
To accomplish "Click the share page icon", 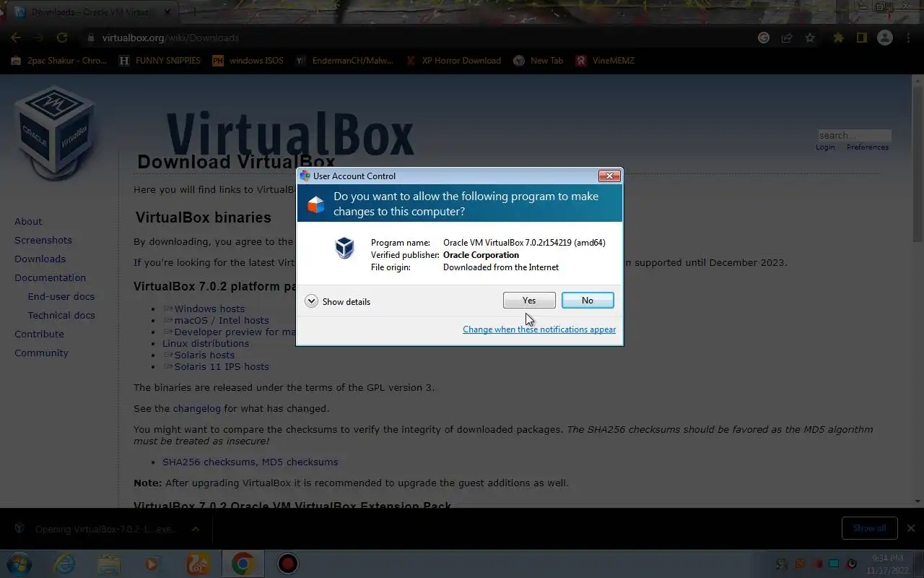I will coord(787,38).
